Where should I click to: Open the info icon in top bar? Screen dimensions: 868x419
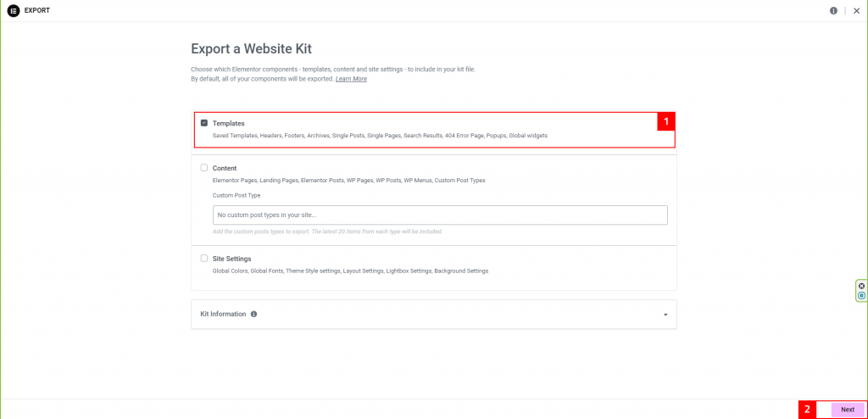834,10
